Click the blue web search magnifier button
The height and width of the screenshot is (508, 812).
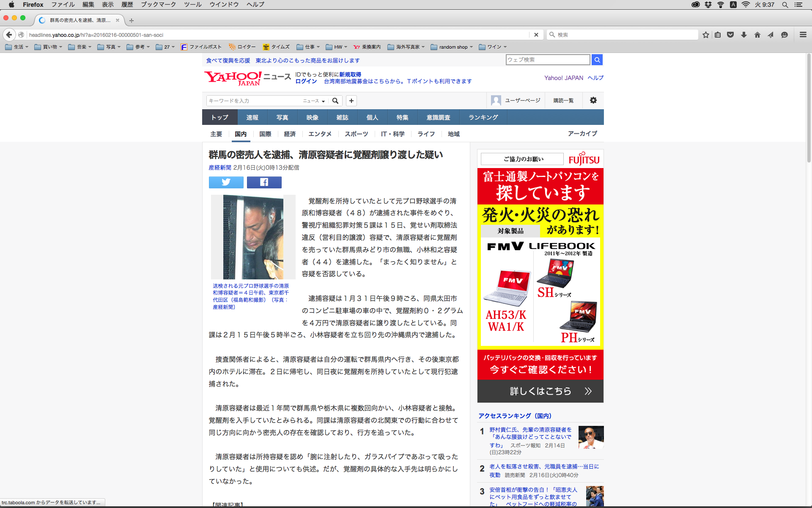(x=597, y=60)
